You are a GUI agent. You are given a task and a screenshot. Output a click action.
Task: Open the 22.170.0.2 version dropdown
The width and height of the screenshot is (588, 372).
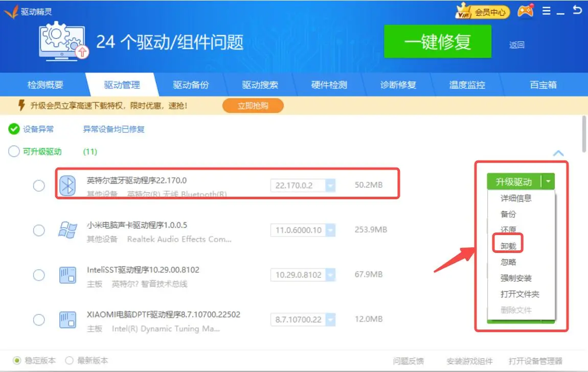click(x=330, y=185)
